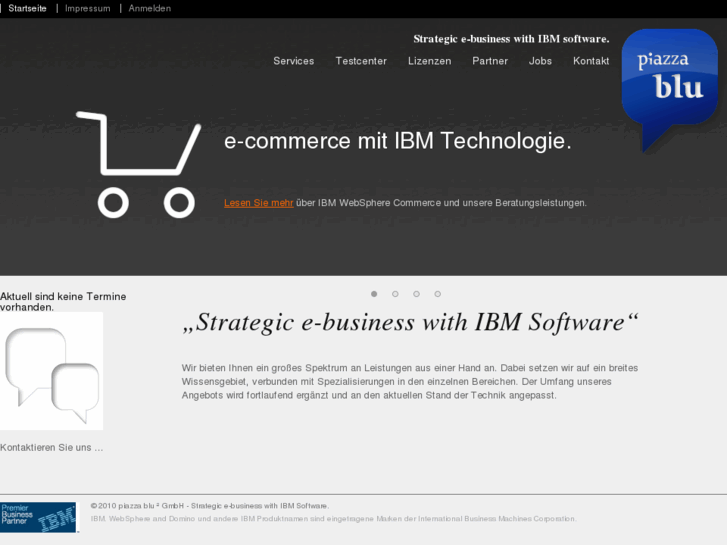
Task: Select the third slider dot
Action: coord(416,294)
